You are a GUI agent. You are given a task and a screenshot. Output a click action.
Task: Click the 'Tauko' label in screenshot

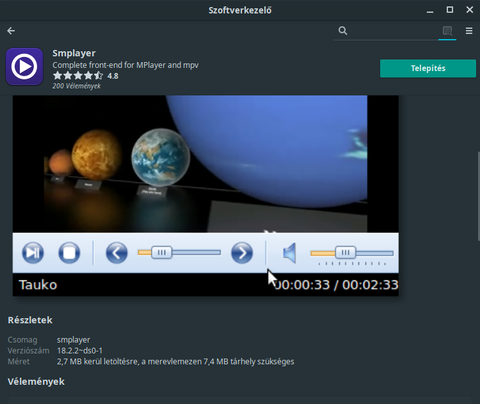38,285
